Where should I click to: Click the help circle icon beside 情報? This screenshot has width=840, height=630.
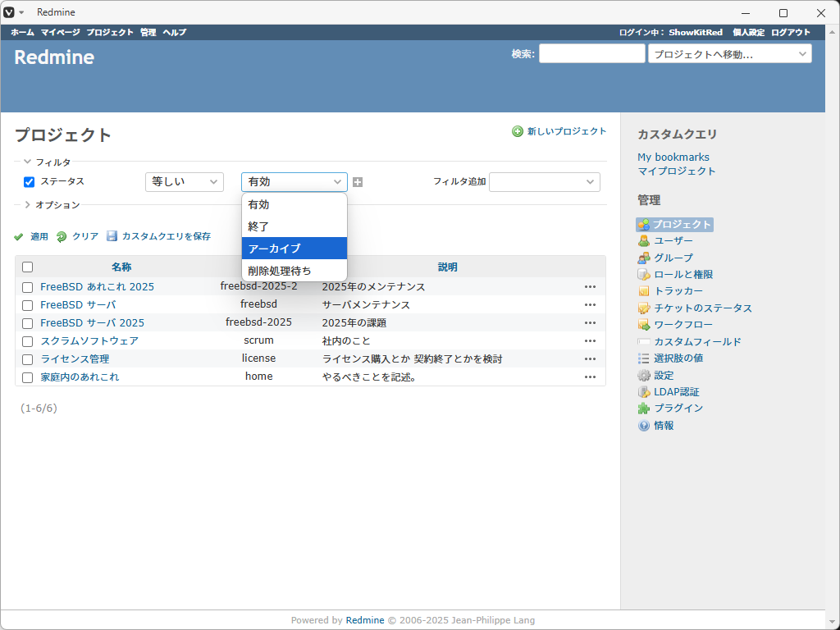click(x=644, y=426)
